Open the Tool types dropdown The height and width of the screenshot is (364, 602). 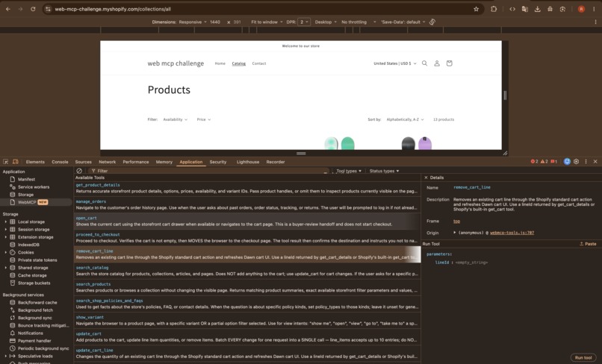tap(349, 171)
